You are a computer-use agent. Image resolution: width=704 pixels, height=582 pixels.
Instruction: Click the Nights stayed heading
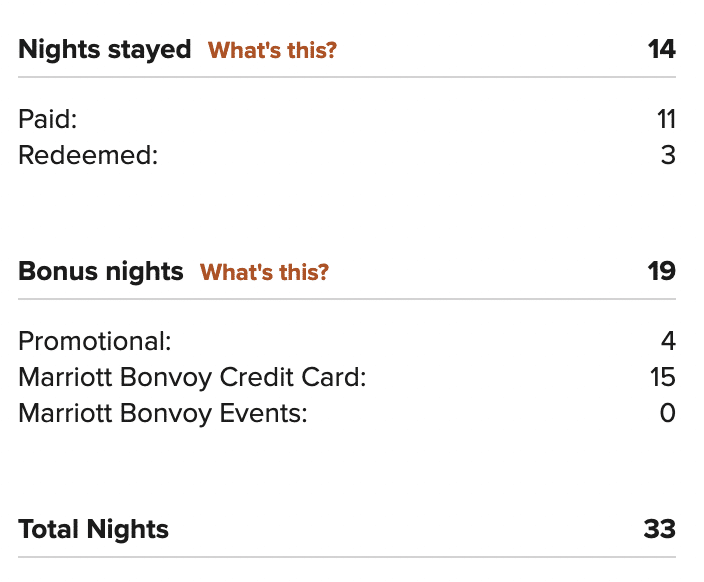click(105, 49)
